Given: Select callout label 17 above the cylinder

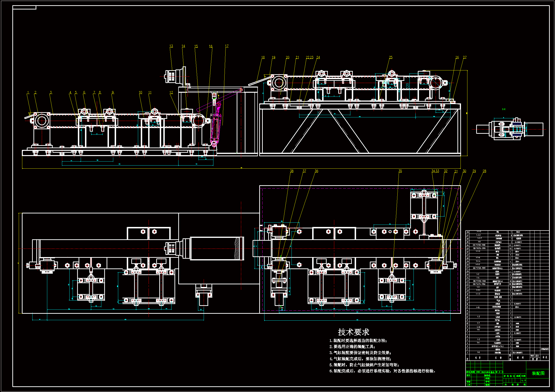Looking at the screenshot, I should (226, 46).
